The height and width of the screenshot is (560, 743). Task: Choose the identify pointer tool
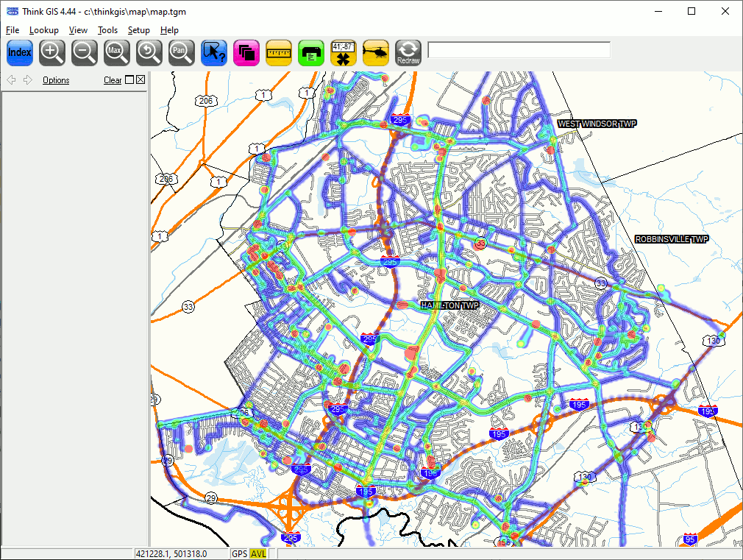pos(214,52)
